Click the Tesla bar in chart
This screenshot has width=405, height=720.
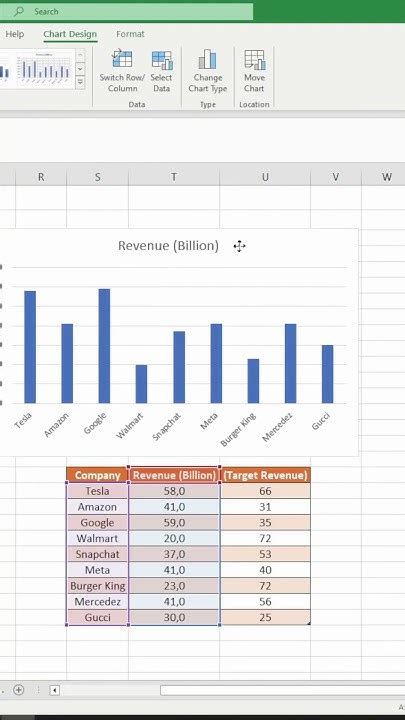(x=30, y=347)
